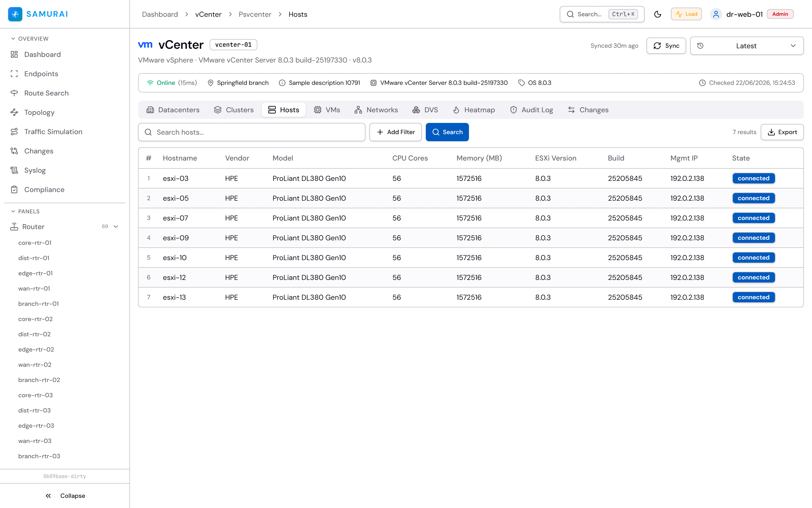This screenshot has width=812, height=508.
Task: Click the vm vCenter logo
Action: coord(145,44)
